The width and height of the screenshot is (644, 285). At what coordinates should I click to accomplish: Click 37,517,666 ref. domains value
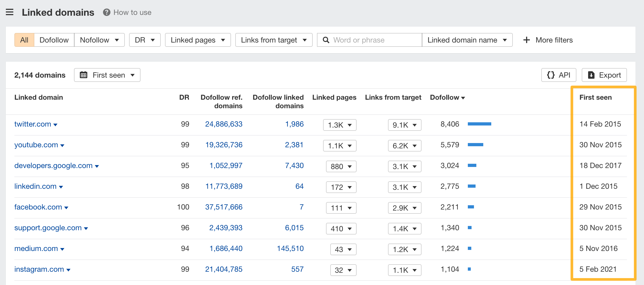click(x=224, y=207)
